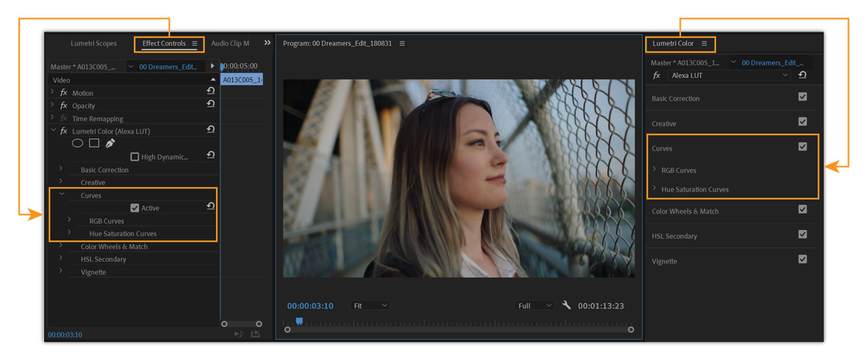Open the Lumetri Color panel menu icon
The height and width of the screenshot is (361, 868).
point(704,43)
